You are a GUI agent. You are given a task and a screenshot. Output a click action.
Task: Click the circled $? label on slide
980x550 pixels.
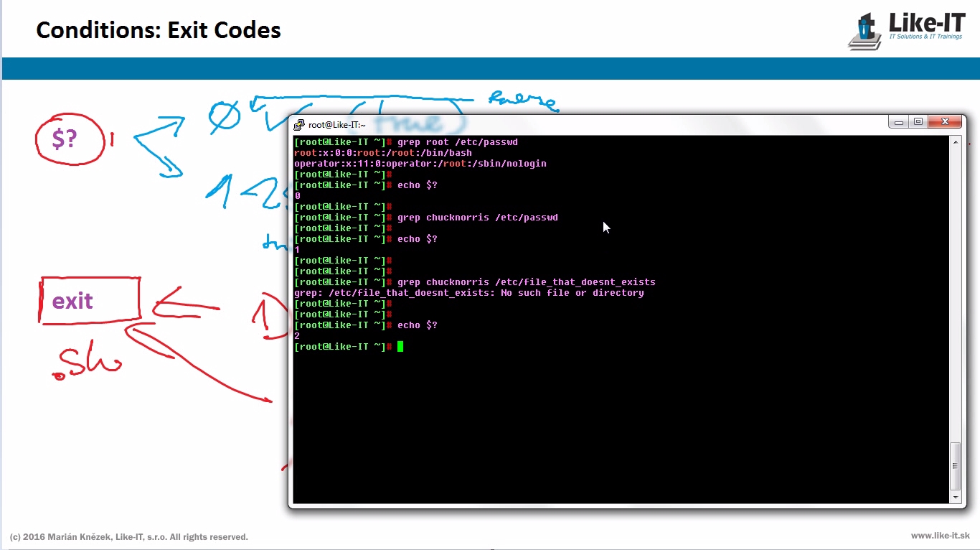[x=65, y=139]
